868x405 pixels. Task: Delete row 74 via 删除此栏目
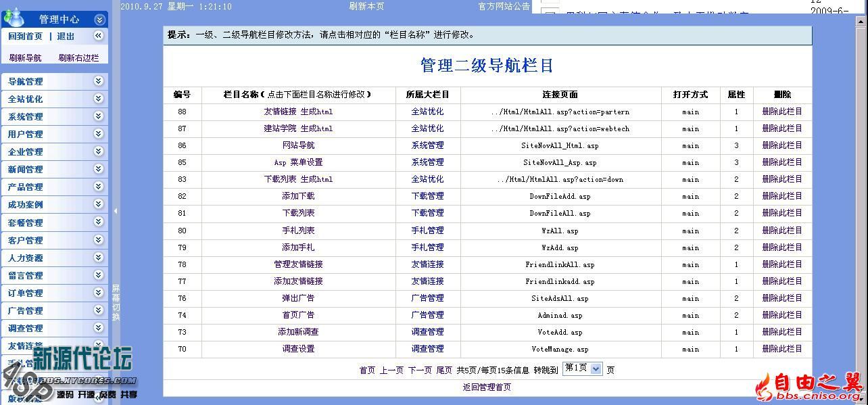pyautogui.click(x=782, y=315)
